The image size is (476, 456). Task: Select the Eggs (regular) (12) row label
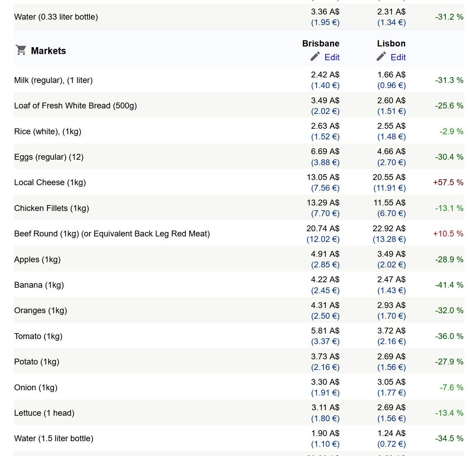tap(49, 157)
